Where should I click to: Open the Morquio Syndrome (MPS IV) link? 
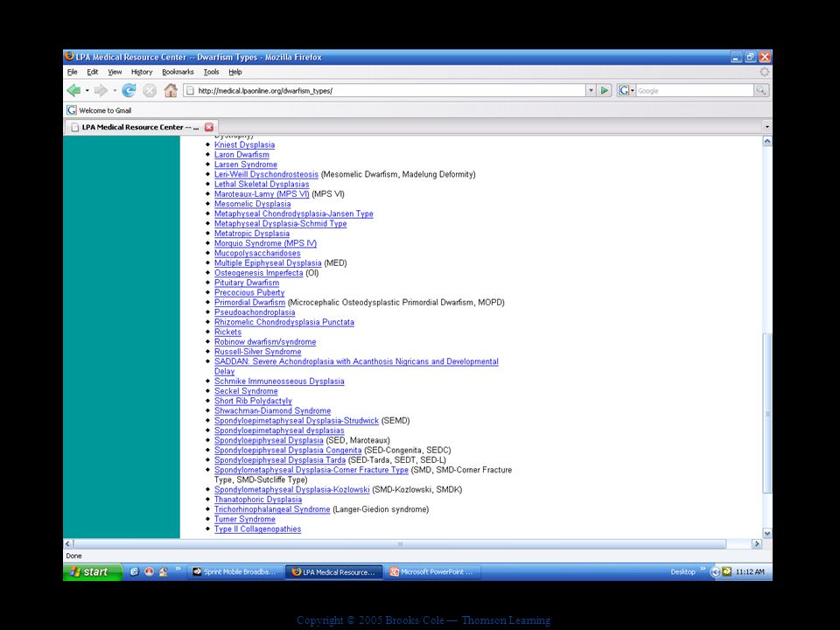[265, 243]
